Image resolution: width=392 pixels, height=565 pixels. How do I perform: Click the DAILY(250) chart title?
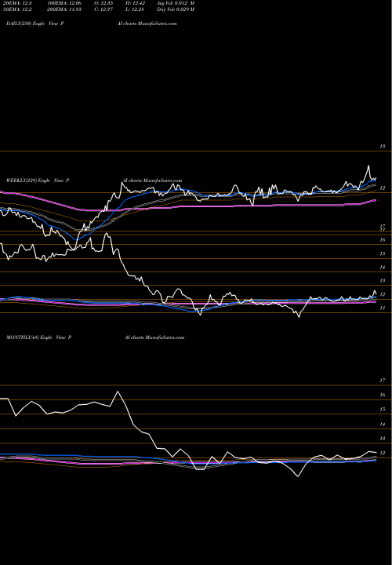click(35, 24)
